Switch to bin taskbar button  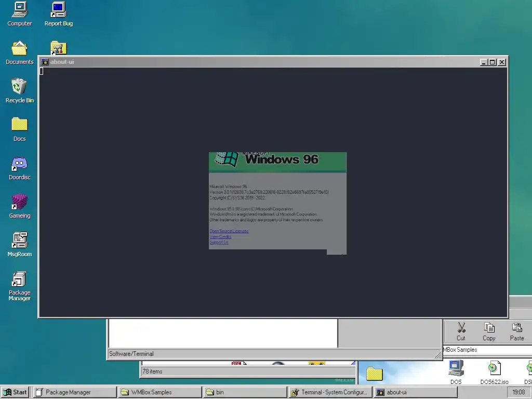(x=245, y=392)
